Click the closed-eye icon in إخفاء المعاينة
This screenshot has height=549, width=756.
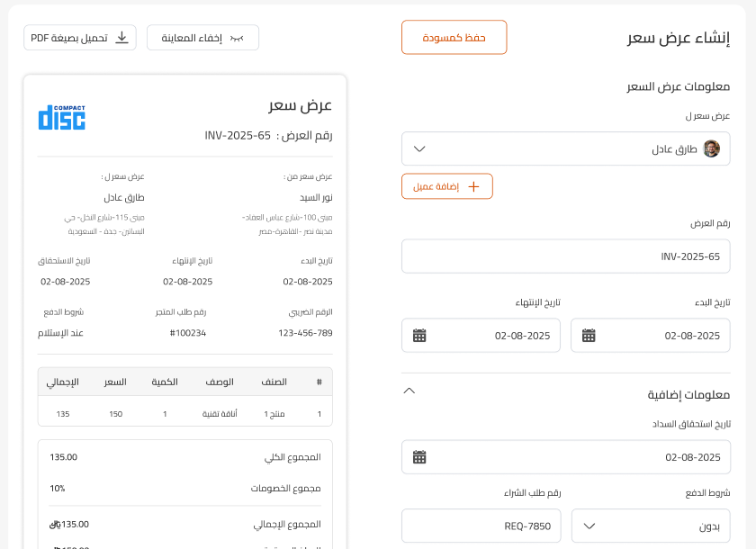pyautogui.click(x=237, y=38)
